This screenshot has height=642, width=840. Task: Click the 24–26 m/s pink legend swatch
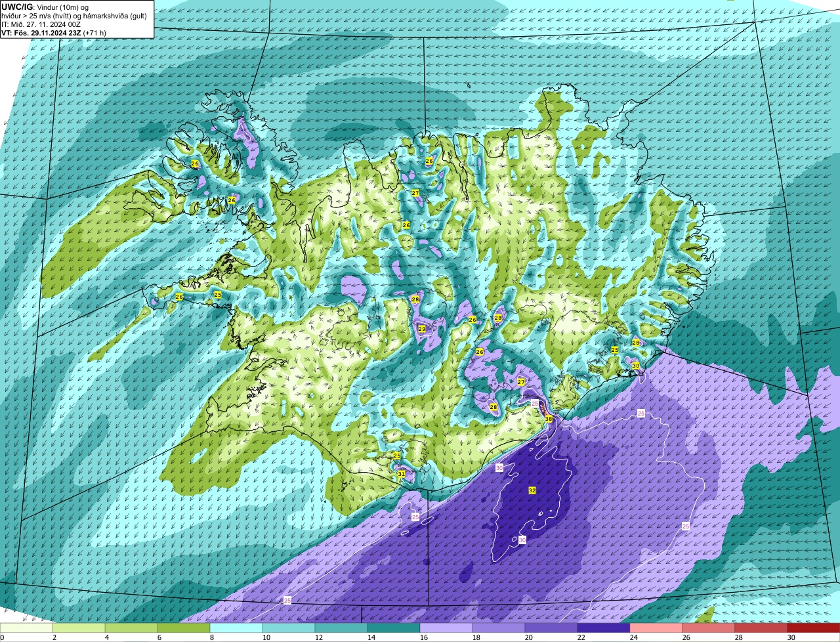click(656, 628)
